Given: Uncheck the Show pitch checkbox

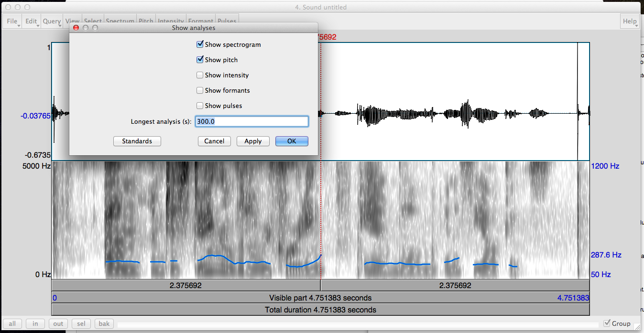Looking at the screenshot, I should (x=200, y=60).
